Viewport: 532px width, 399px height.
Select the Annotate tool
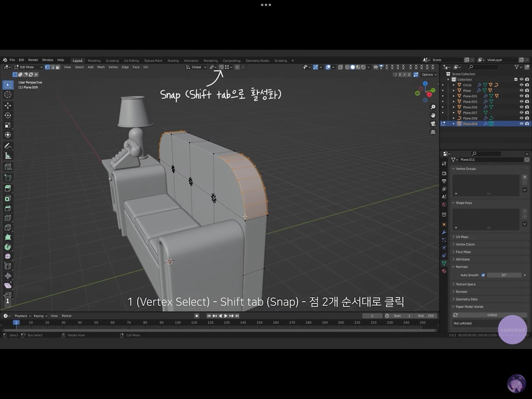coord(8,146)
